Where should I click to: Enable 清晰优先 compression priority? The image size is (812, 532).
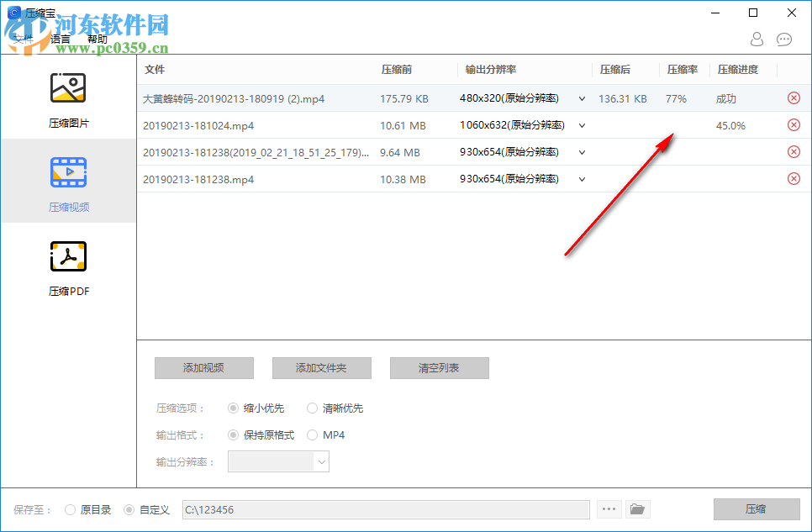pos(311,408)
